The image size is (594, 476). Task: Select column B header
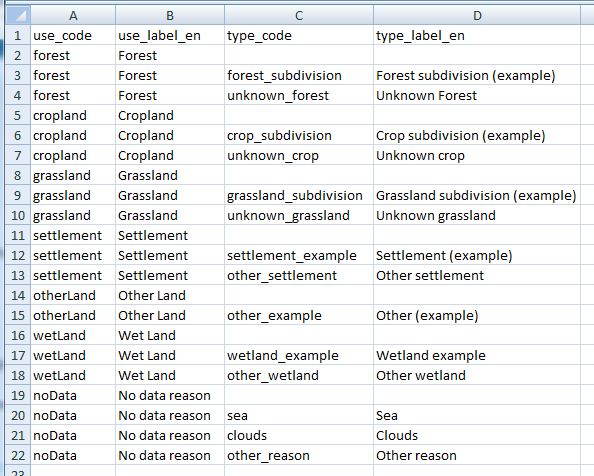[x=170, y=15]
